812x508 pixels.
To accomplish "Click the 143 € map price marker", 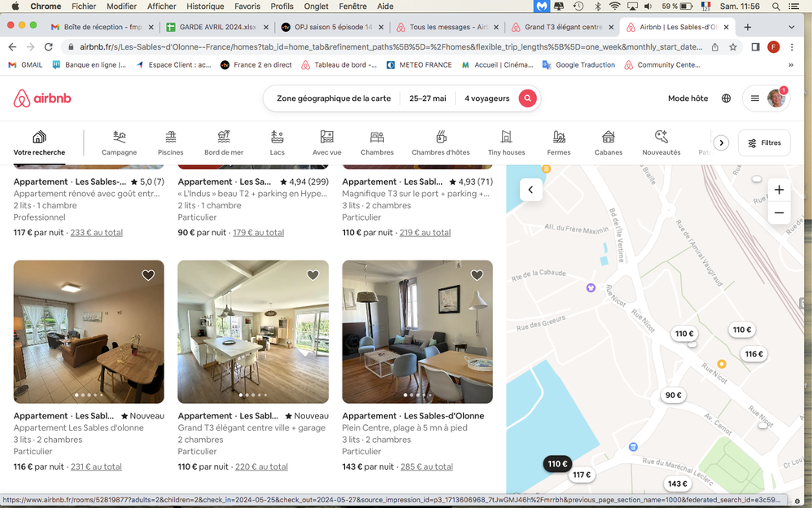I will pyautogui.click(x=677, y=484).
